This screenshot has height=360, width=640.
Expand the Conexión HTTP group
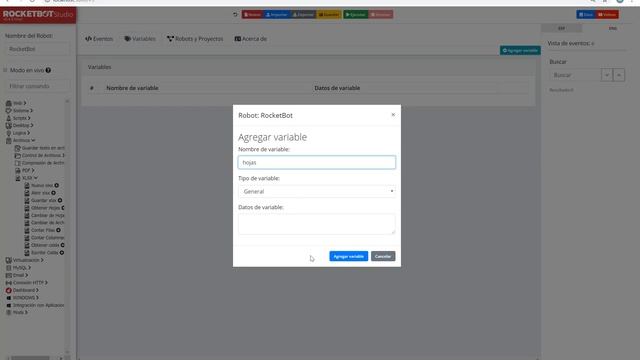[x=28, y=282]
